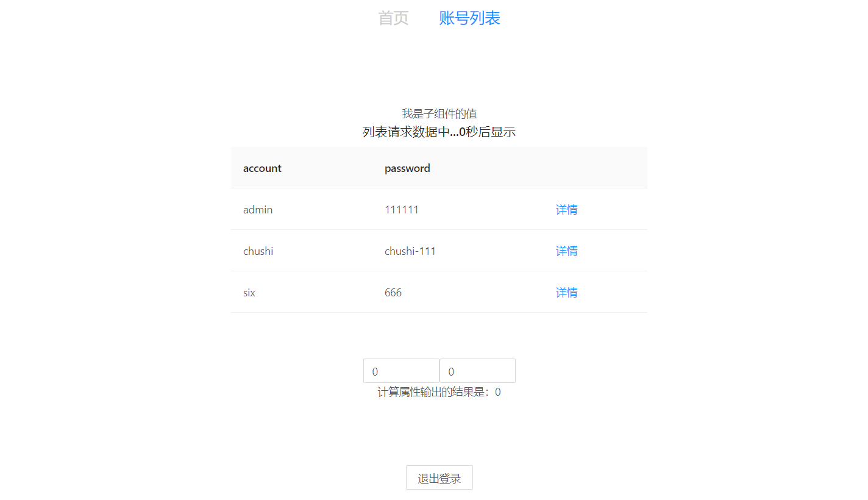Click the 退出登录 button

point(439,477)
